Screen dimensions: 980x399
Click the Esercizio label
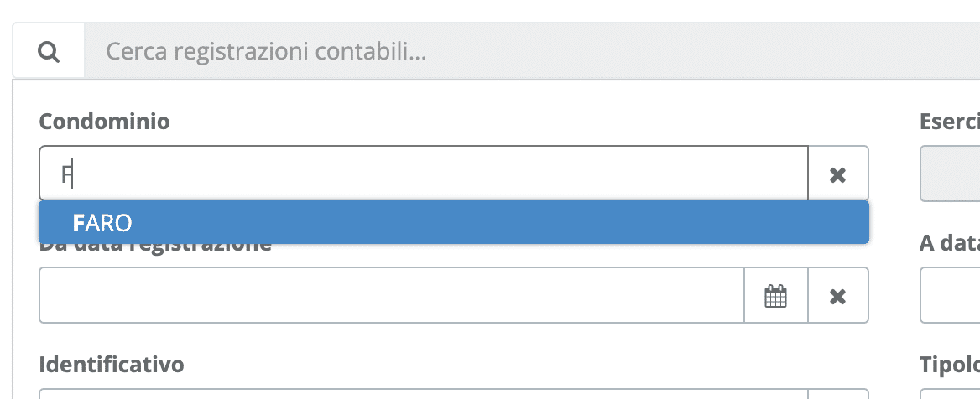pos(950,122)
